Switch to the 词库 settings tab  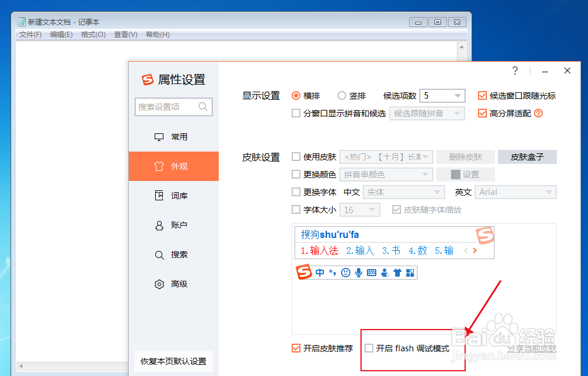pos(173,196)
